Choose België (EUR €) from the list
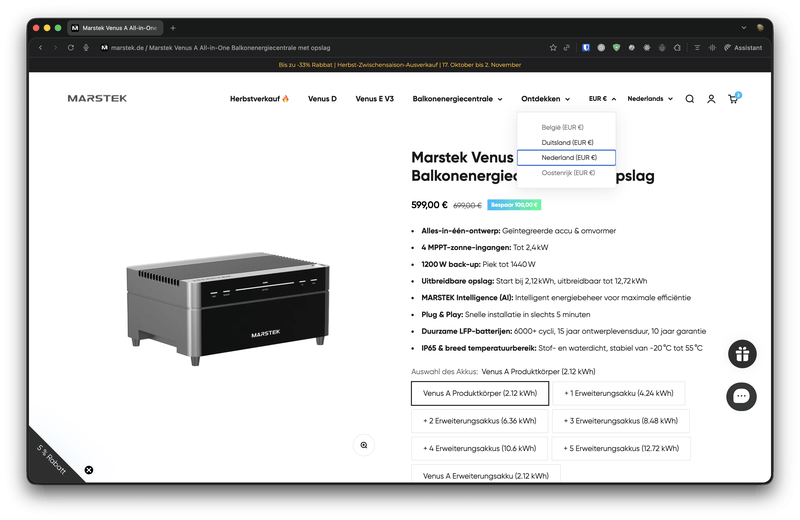 tap(566, 127)
